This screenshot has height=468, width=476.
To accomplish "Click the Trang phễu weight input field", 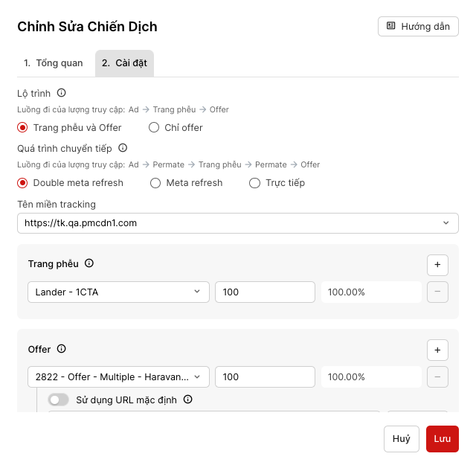I will (265, 292).
